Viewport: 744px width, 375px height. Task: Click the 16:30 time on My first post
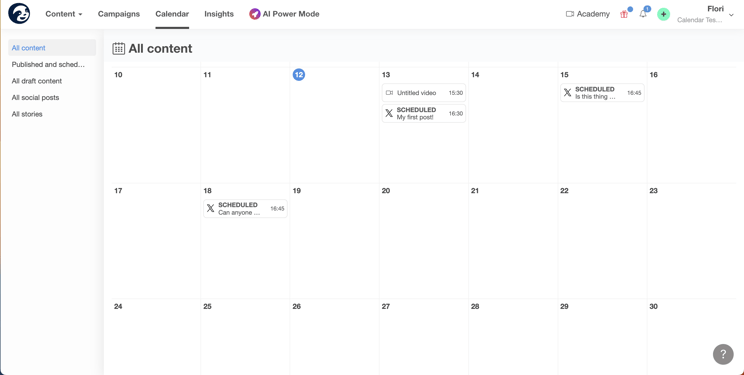tap(456, 113)
